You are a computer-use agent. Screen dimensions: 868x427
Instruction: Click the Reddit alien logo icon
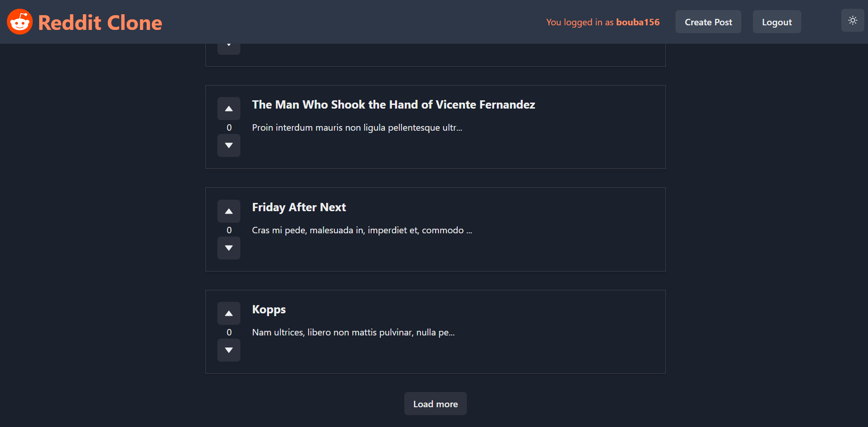[x=20, y=22]
